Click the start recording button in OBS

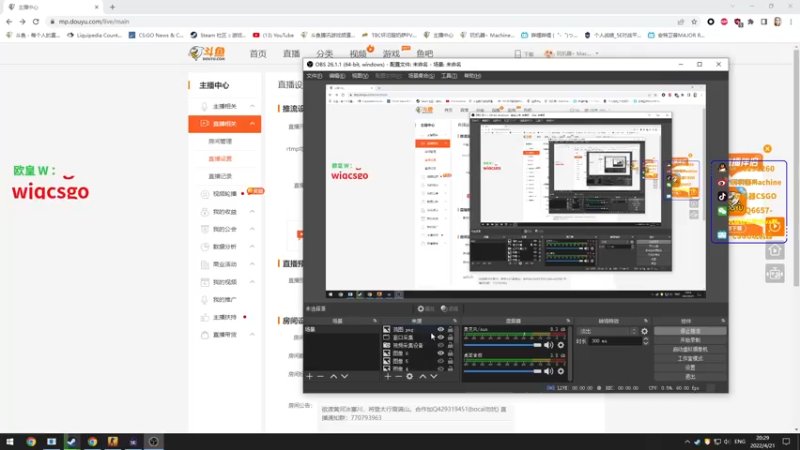(690, 340)
